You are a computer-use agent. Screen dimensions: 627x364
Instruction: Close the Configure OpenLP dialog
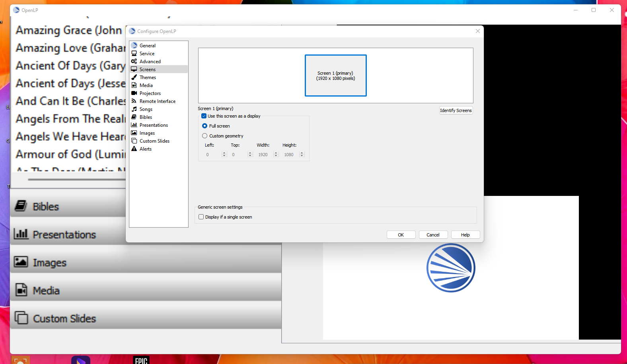click(478, 31)
